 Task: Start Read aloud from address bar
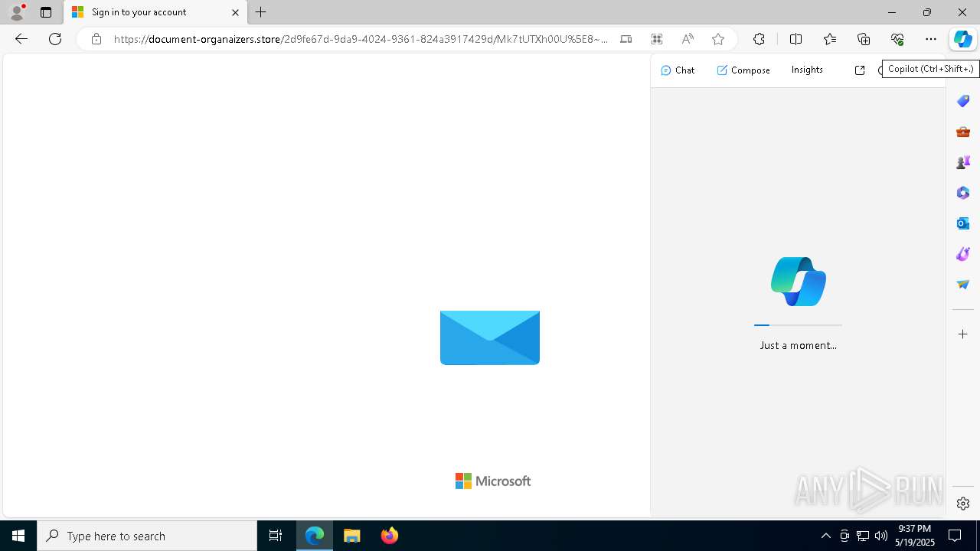[x=688, y=39]
